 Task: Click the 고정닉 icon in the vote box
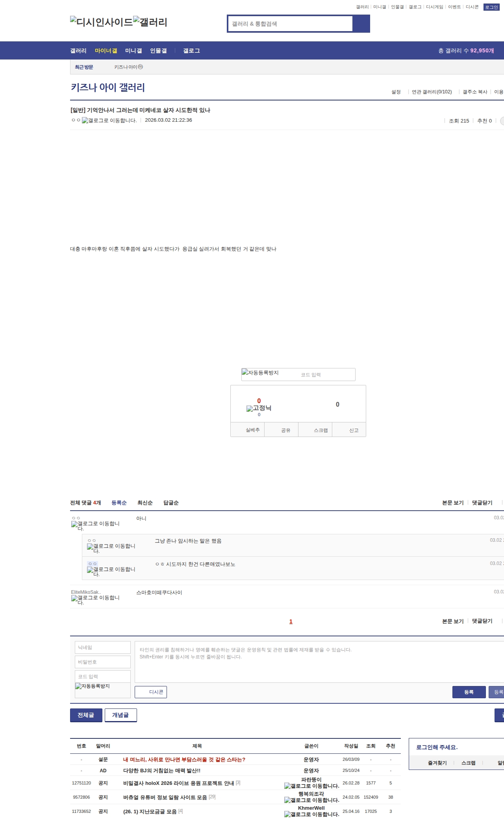click(259, 408)
